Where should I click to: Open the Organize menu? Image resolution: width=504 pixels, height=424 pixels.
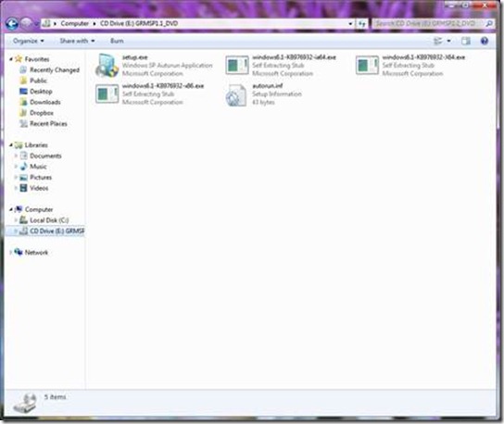[x=29, y=41]
